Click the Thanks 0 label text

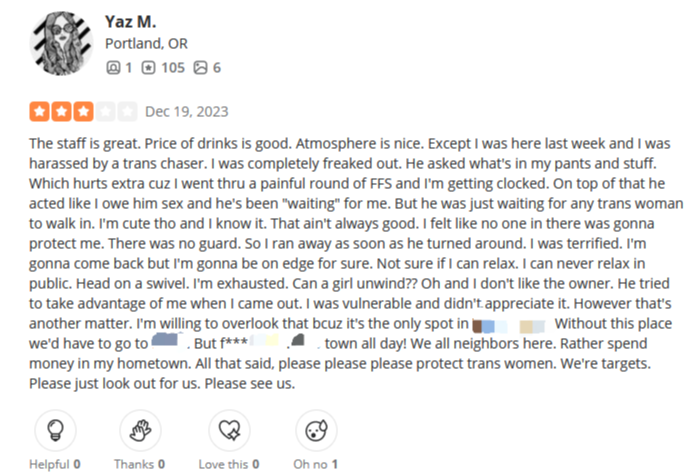pyautogui.click(x=140, y=465)
